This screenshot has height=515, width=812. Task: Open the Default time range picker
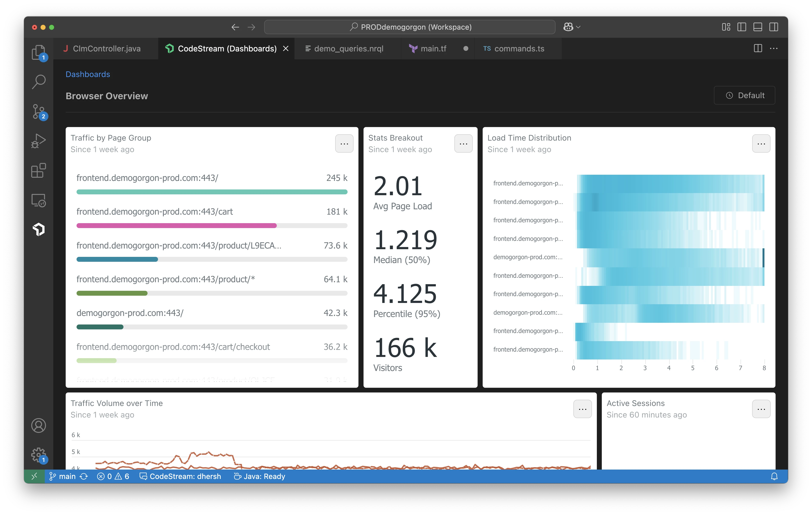coord(744,96)
